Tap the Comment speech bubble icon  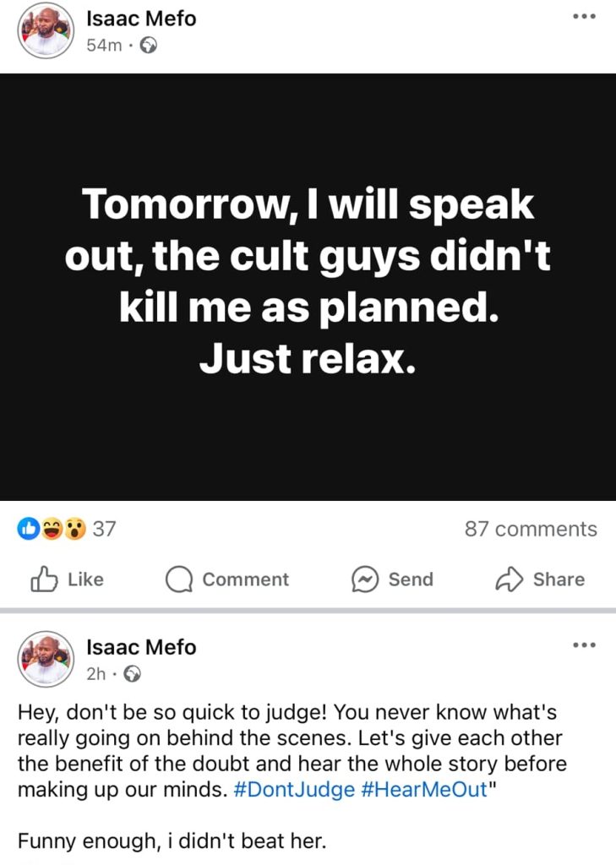(x=178, y=579)
